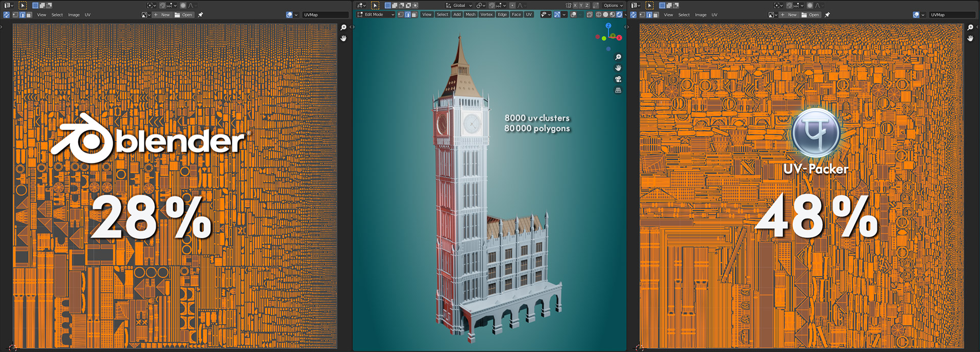
Task: Click the pan hand in the 3D viewport
Action: pos(618,68)
